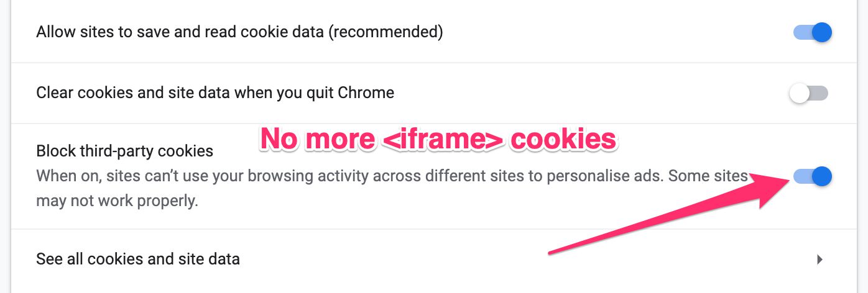Select the Clear cookies and site data label
The width and height of the screenshot is (868, 293).
coord(215,93)
